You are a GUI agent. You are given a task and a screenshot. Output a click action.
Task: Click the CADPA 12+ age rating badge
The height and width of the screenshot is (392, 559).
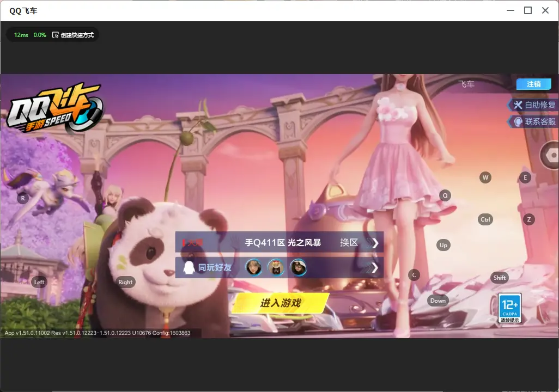tap(510, 308)
